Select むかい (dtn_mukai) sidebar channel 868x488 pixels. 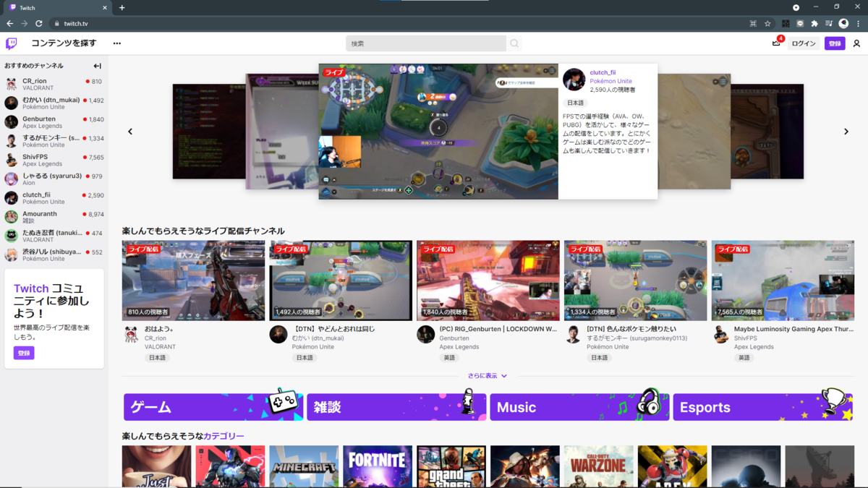(54, 103)
